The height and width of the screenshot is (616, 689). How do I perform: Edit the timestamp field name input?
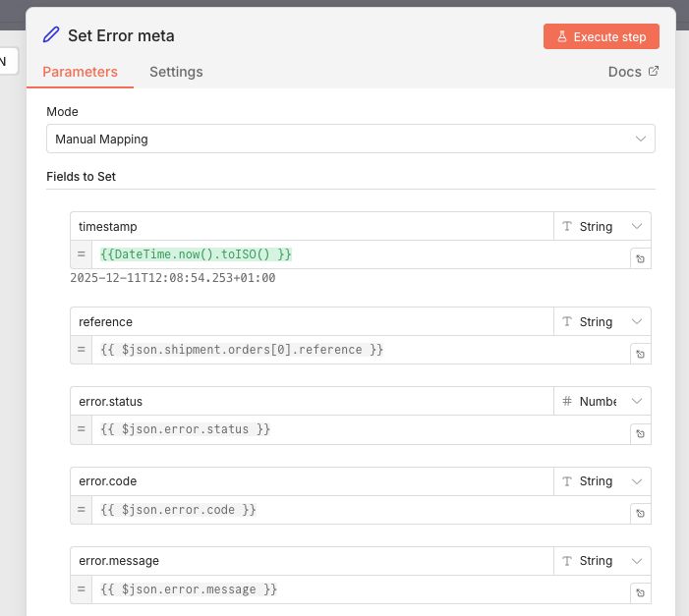point(311,227)
